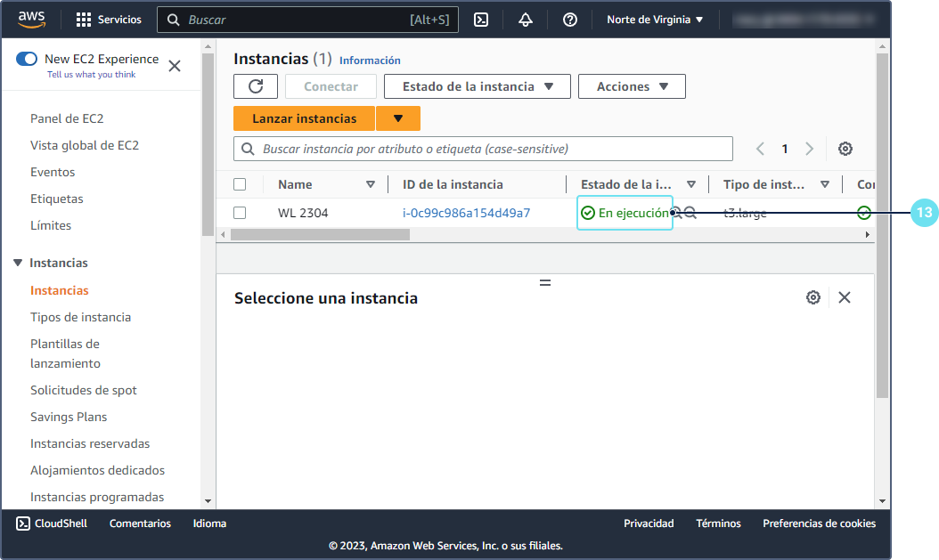The height and width of the screenshot is (560, 939).
Task: Open instance ID i-0c99c986a154d49a7 link
Action: [x=466, y=213]
